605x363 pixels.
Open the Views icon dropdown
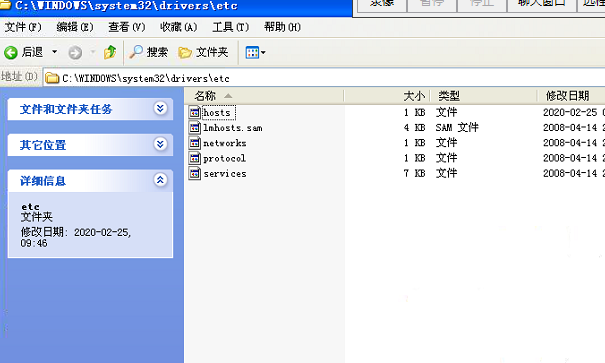pyautogui.click(x=255, y=52)
